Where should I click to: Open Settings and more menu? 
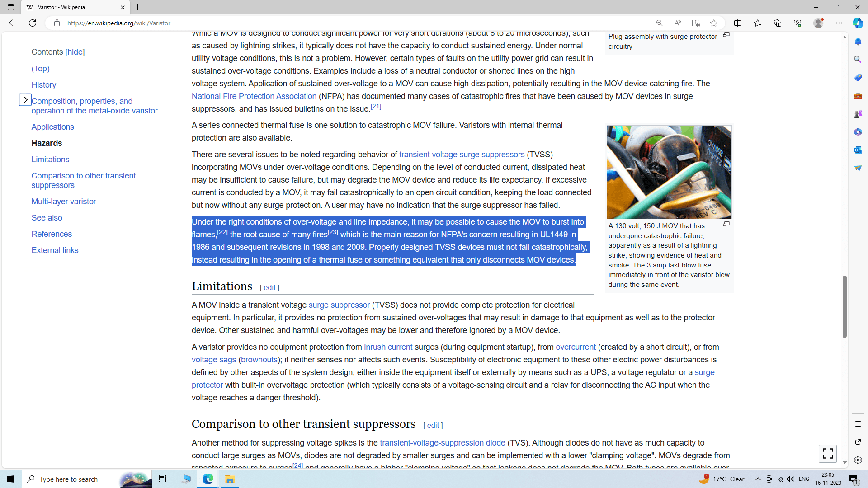point(839,23)
